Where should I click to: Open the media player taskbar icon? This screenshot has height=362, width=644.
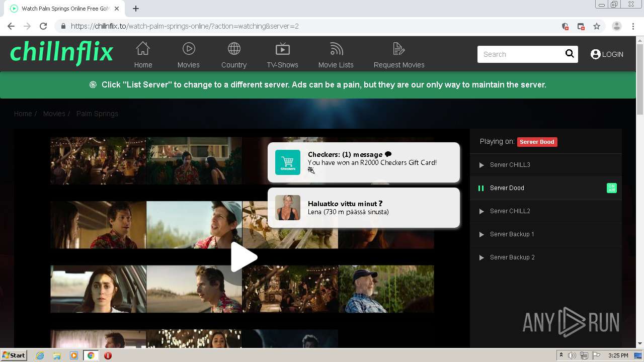pos(74,355)
